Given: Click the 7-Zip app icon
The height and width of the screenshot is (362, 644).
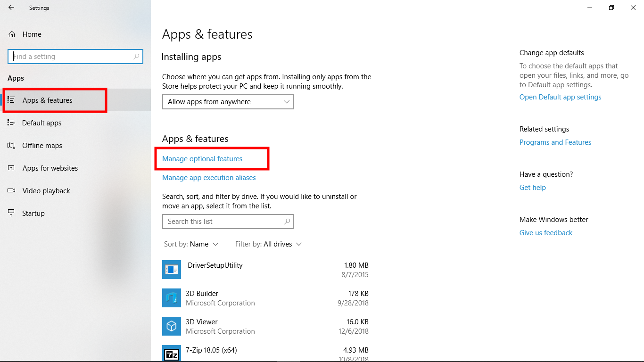Looking at the screenshot, I should point(172,353).
